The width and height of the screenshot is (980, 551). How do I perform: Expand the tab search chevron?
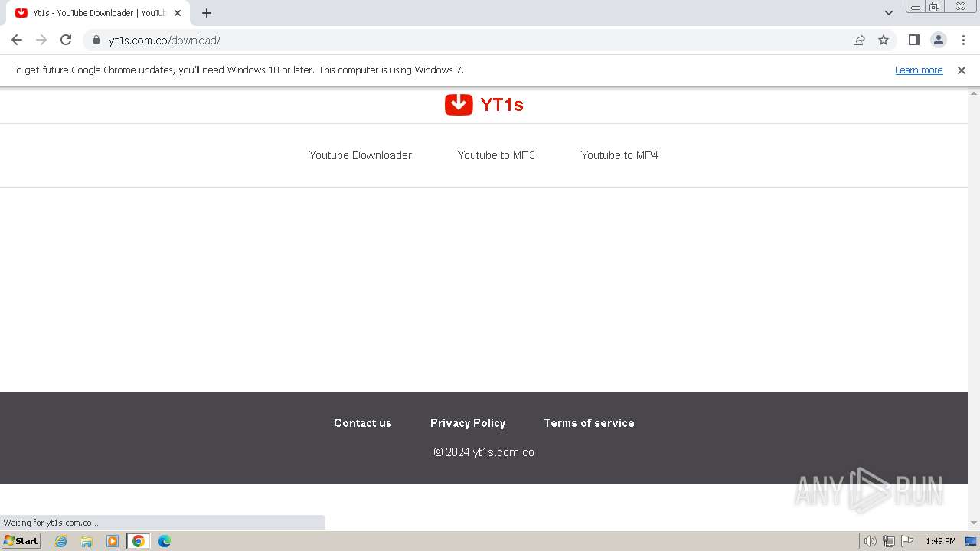[x=889, y=13]
